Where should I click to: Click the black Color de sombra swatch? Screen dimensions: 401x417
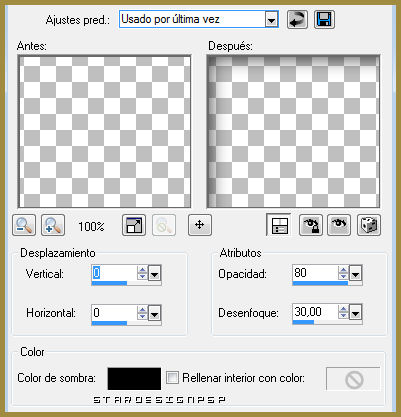click(x=134, y=379)
